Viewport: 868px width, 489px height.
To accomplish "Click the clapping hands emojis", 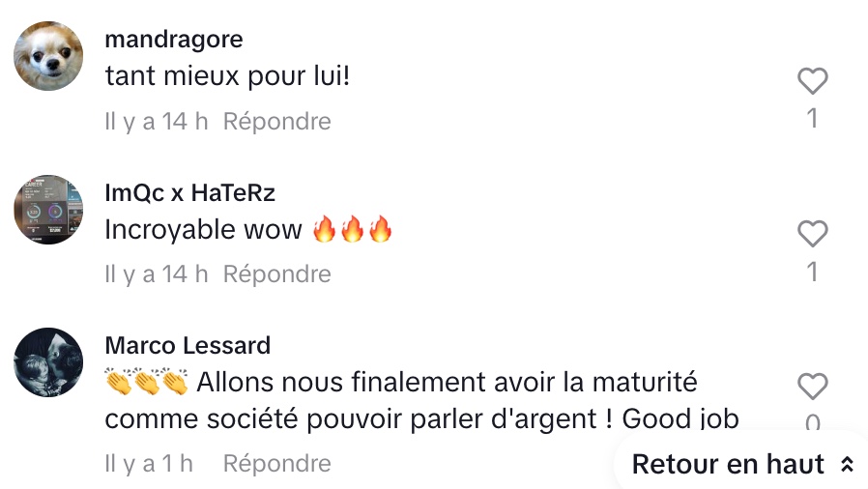I will [147, 382].
